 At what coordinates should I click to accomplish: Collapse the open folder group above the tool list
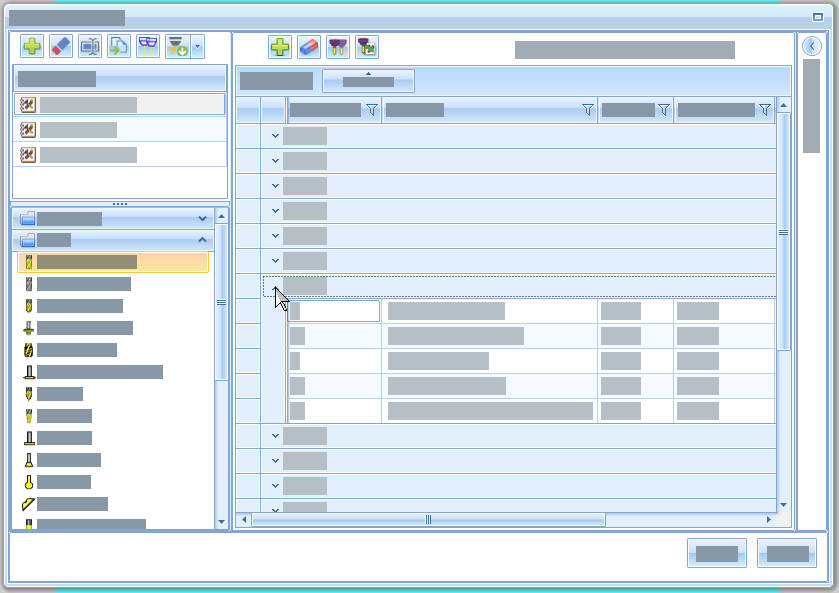[203, 240]
